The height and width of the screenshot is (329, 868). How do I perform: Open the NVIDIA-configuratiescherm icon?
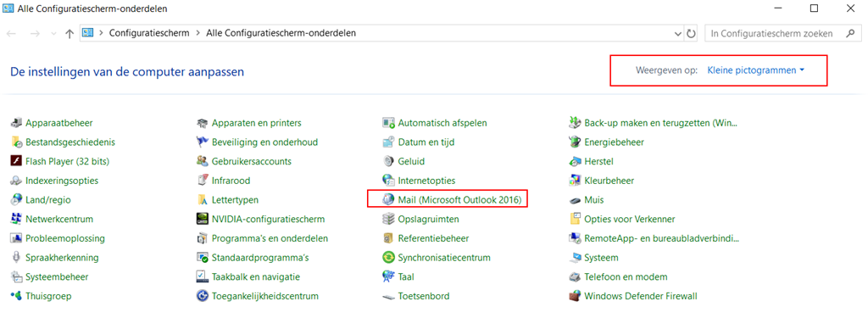(202, 219)
